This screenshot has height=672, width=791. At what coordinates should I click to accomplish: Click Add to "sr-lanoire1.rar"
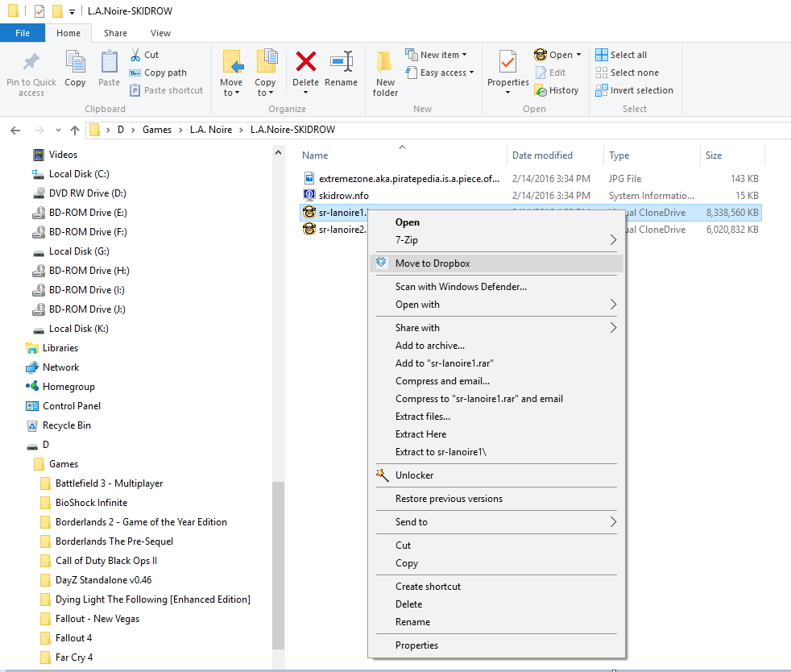point(496,363)
